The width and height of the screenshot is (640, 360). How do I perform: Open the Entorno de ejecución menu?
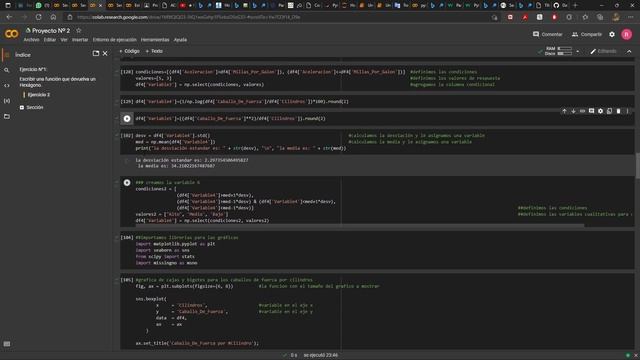point(115,40)
